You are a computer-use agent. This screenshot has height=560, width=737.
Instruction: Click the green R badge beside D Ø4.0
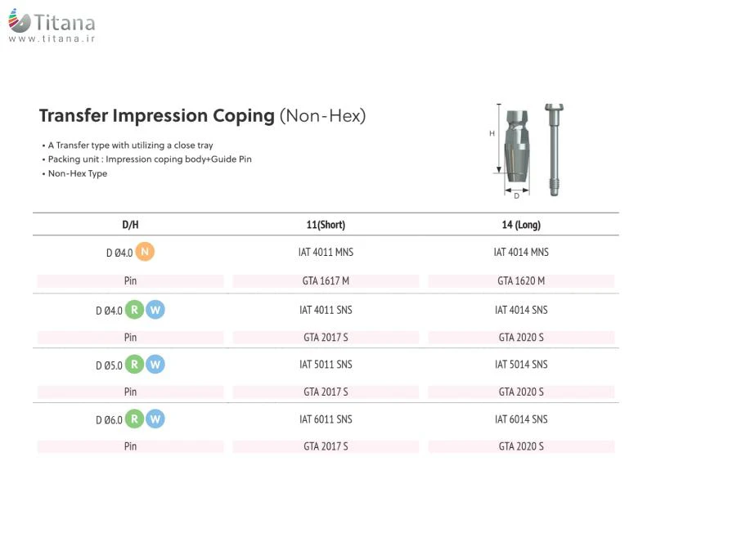(134, 310)
